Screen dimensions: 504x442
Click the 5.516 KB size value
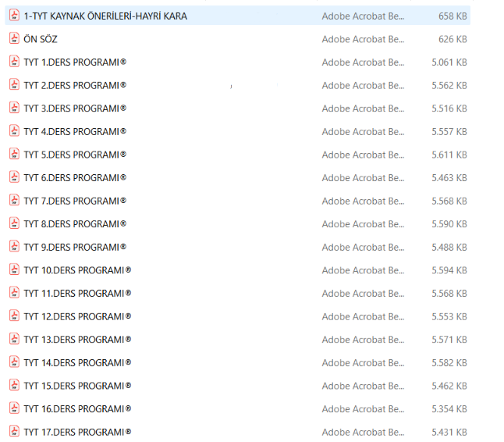449,109
